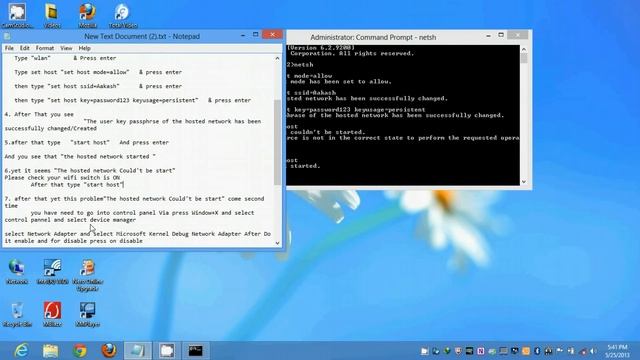Click Notepad vertical scrollbar thumb
Viewport: 640px width, 360px height.
[278, 142]
